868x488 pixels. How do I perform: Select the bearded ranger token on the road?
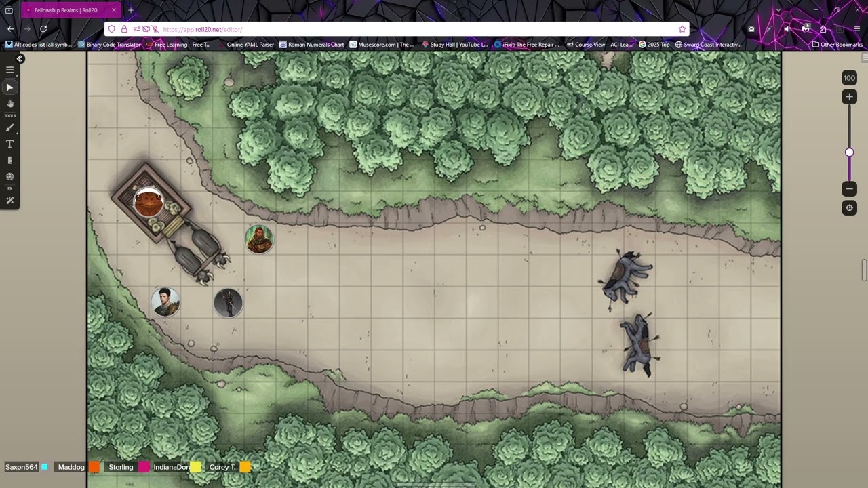pos(259,239)
